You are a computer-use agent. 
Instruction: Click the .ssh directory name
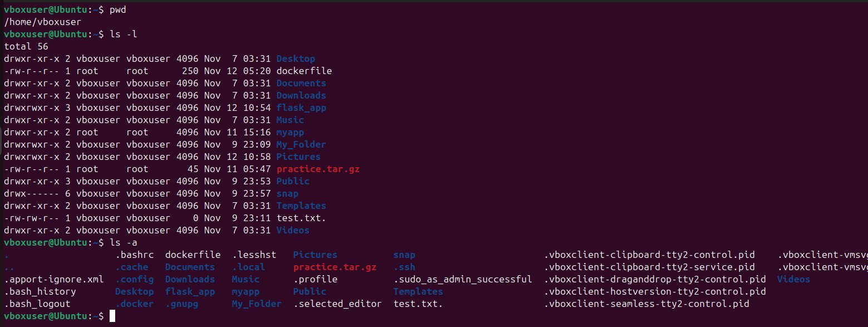click(404, 267)
